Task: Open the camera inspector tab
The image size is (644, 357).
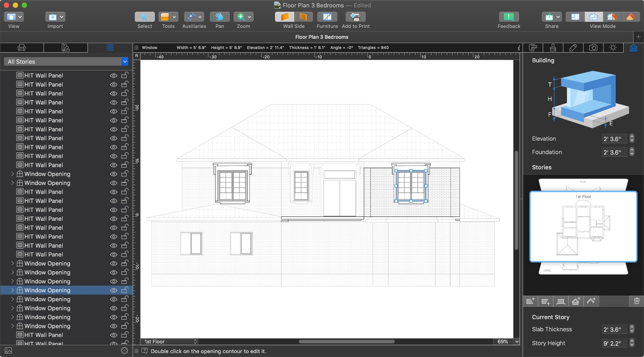Action: pyautogui.click(x=593, y=48)
